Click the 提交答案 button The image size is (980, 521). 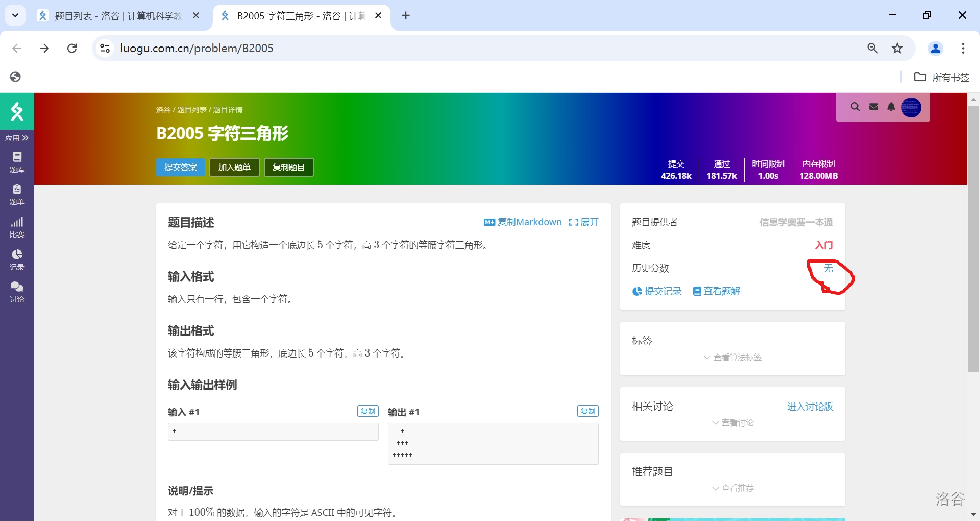pyautogui.click(x=180, y=167)
